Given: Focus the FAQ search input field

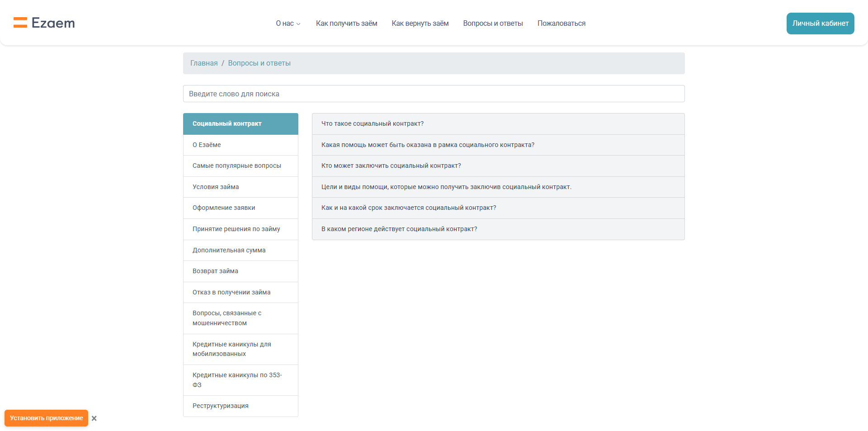Looking at the screenshot, I should pos(434,94).
